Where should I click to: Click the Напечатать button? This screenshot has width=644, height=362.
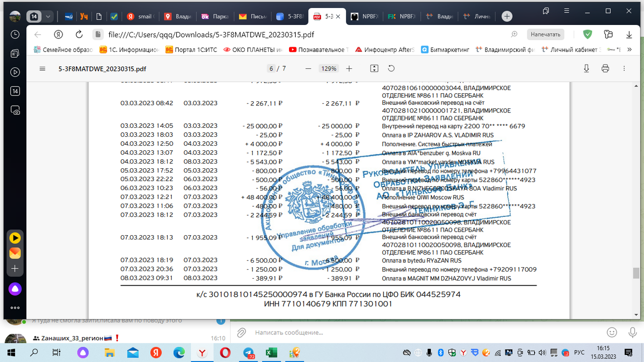point(546,34)
